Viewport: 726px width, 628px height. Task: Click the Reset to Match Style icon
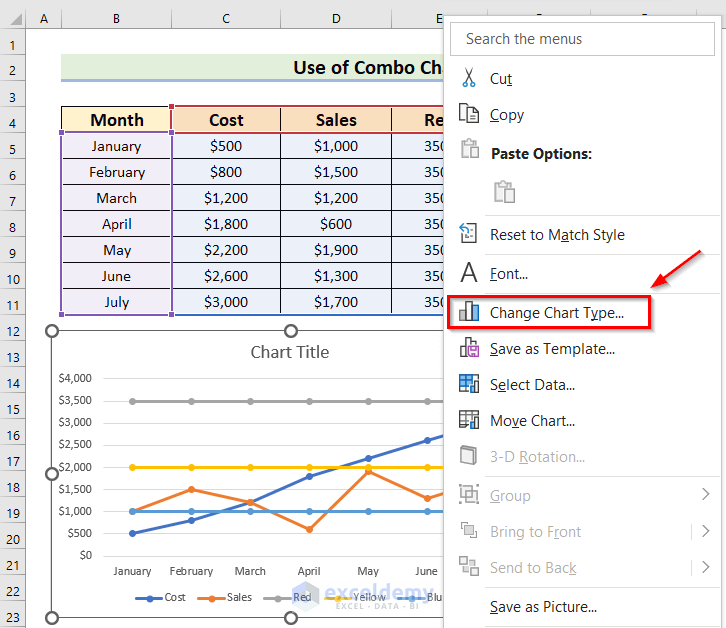[468, 233]
